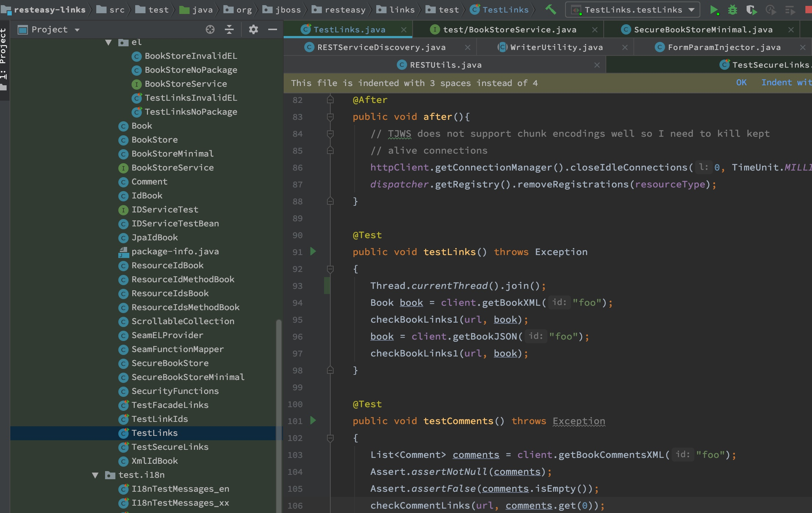Click the green Run button in toolbar
The width and height of the screenshot is (812, 513).
[x=714, y=10]
